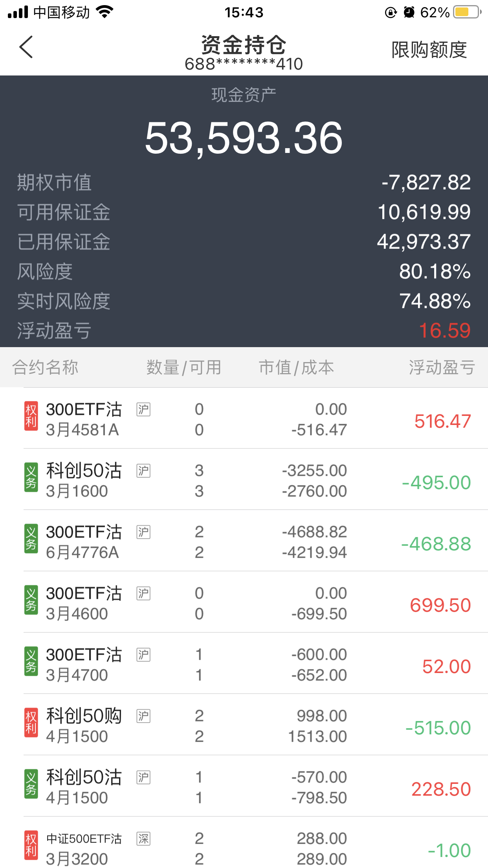Tap the masked account number 688*********410

point(244,64)
